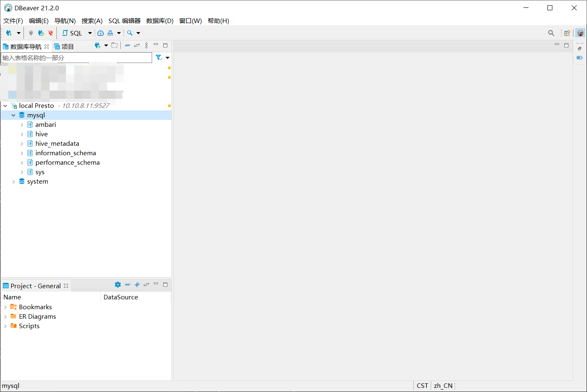Open project settings gear icon
The height and width of the screenshot is (392, 587).
(118, 285)
